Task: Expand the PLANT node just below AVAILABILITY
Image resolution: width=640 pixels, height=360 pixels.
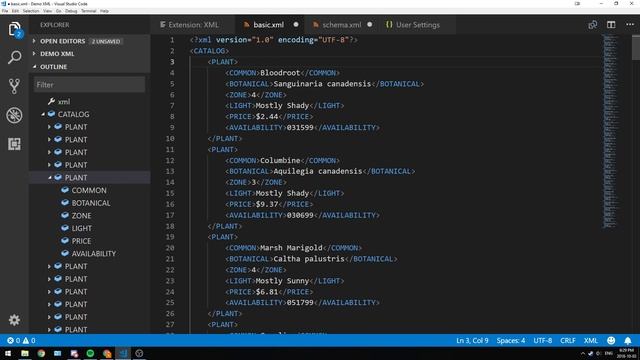Action: 49,267
